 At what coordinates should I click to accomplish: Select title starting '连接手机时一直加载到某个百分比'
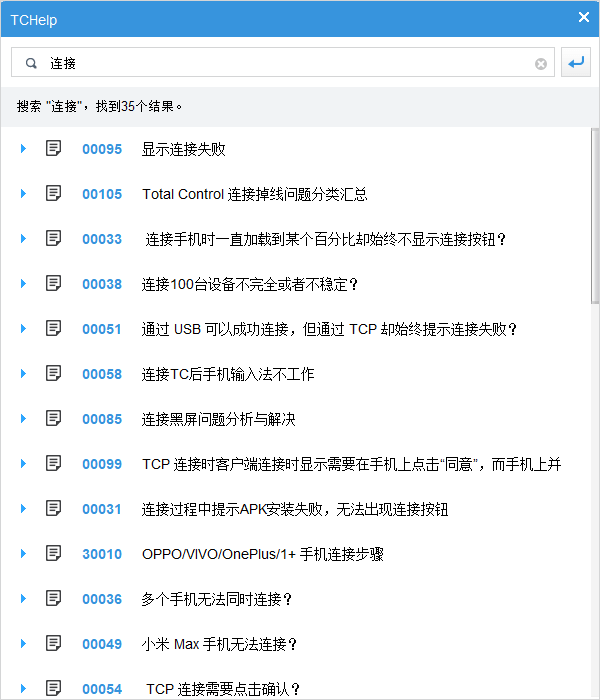pos(326,239)
